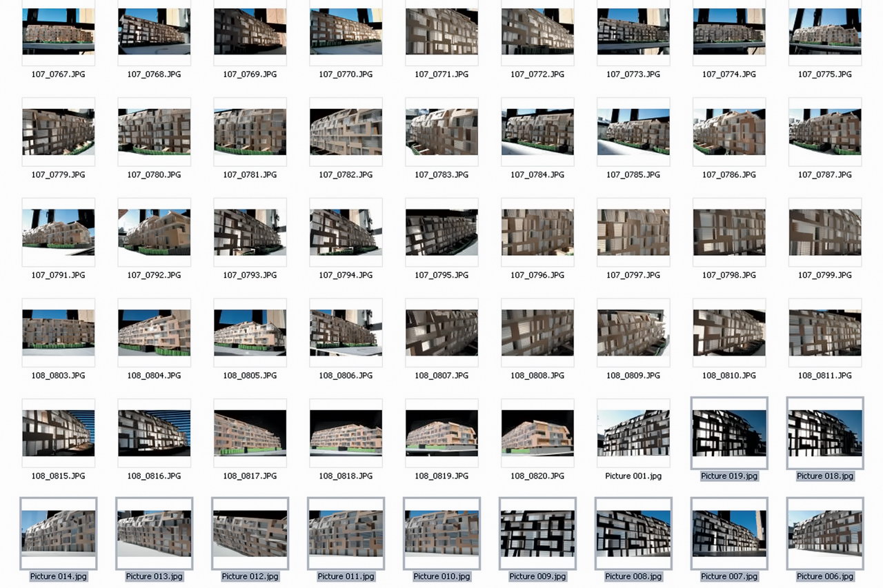Select thumbnail of 107_0767.JPG
This screenshot has width=883, height=588.
(x=58, y=32)
